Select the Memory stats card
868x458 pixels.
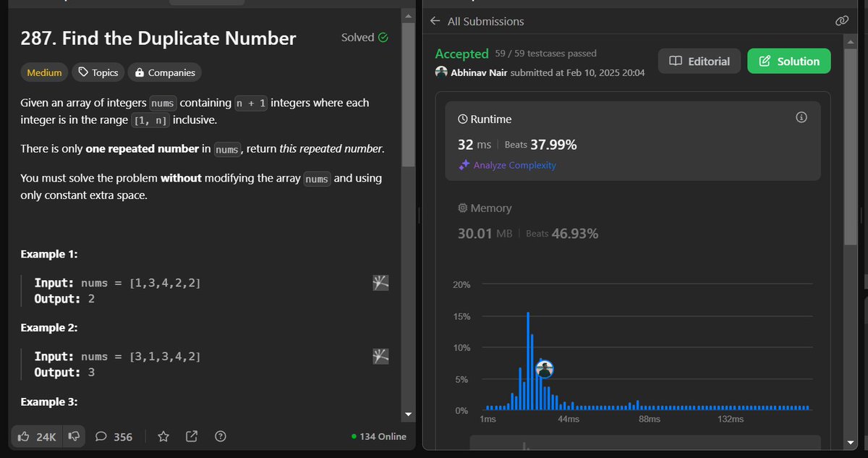pyautogui.click(x=633, y=221)
